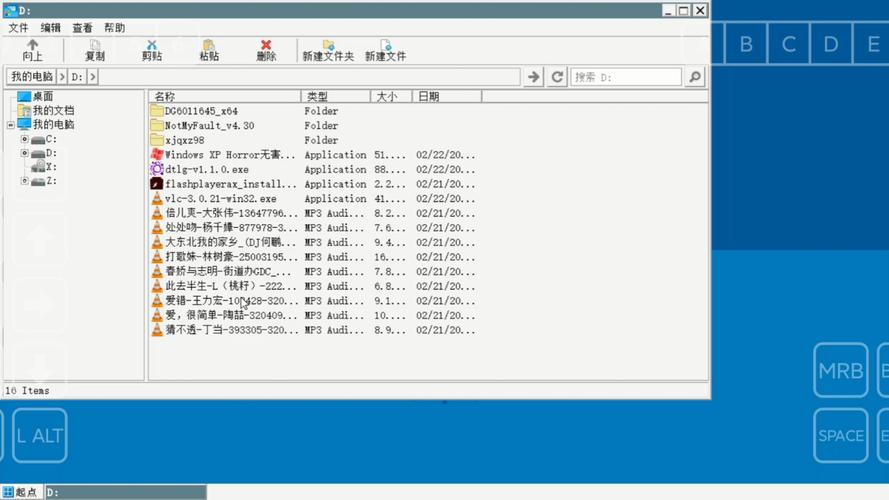This screenshot has width=889, height=500.
Task: Select vlc-3.0.21-win32.exe in file list
Action: 221,199
